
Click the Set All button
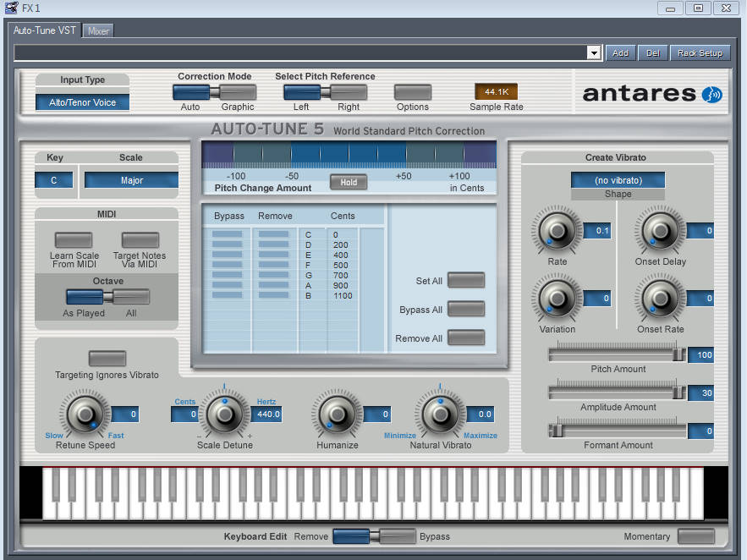coord(466,281)
